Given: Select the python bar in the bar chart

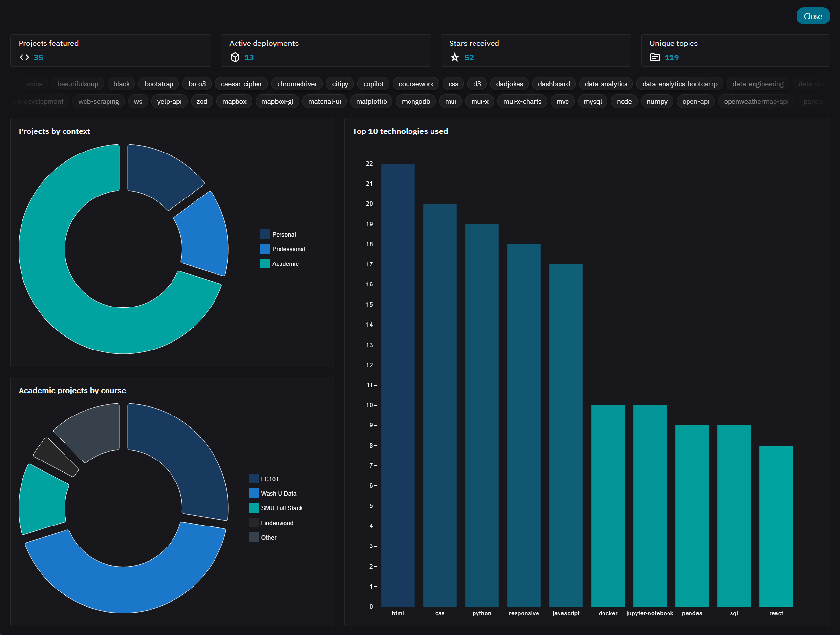Looking at the screenshot, I should (x=482, y=415).
